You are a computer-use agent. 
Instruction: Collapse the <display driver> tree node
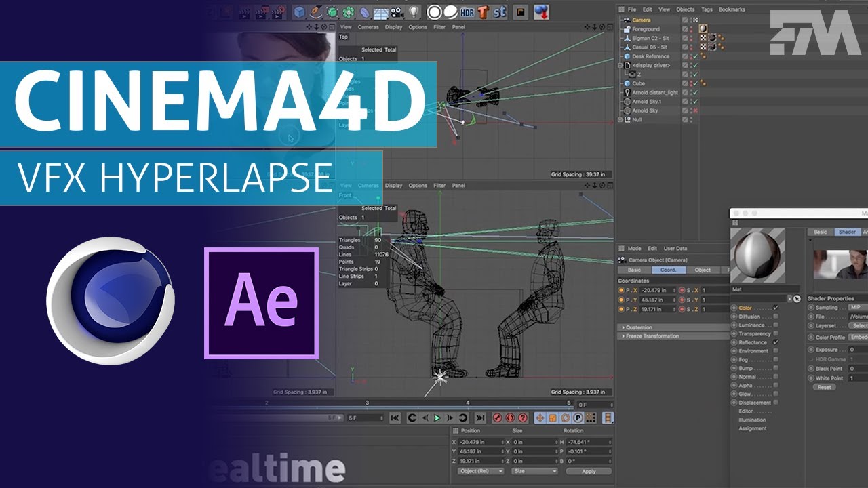click(x=620, y=65)
